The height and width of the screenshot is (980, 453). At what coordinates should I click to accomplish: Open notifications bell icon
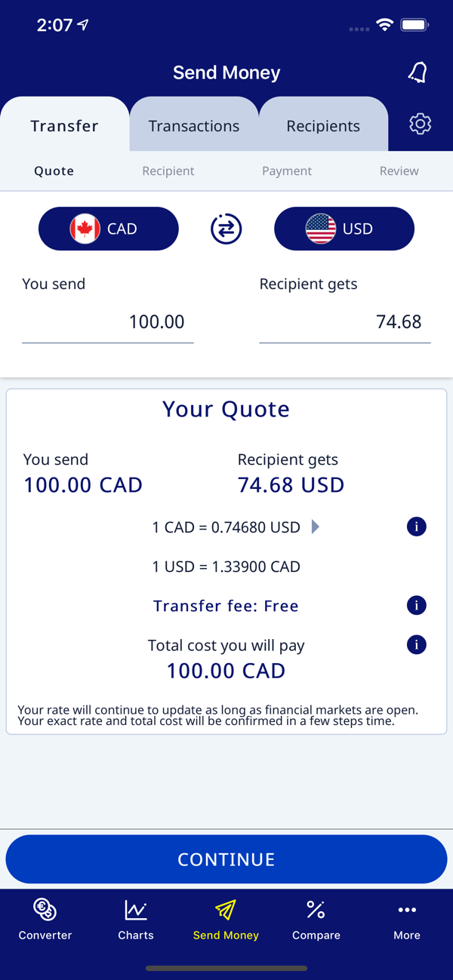coord(418,72)
